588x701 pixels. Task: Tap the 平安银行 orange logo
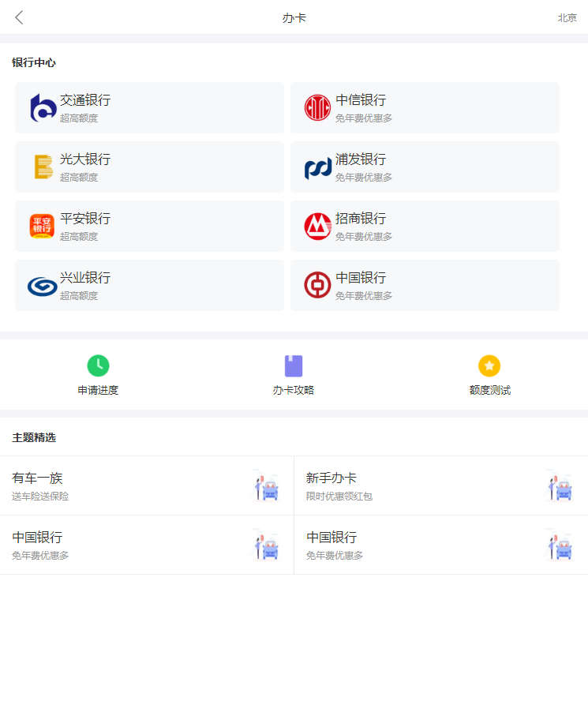click(x=42, y=226)
